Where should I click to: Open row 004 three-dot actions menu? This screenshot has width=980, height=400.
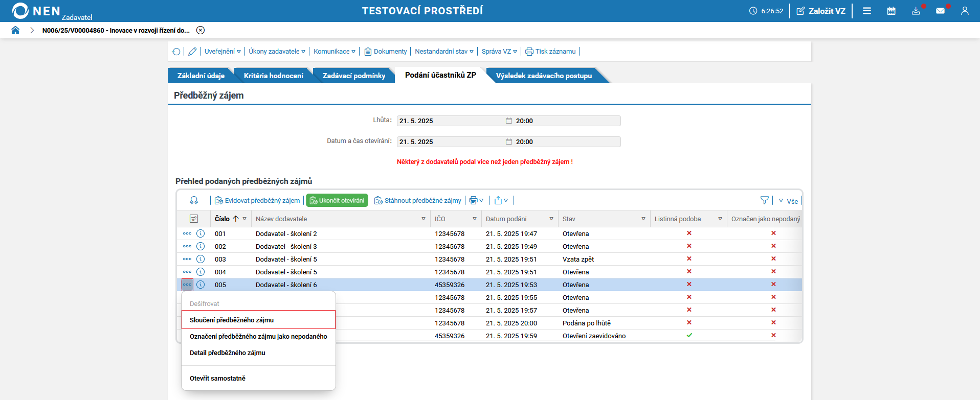(187, 272)
